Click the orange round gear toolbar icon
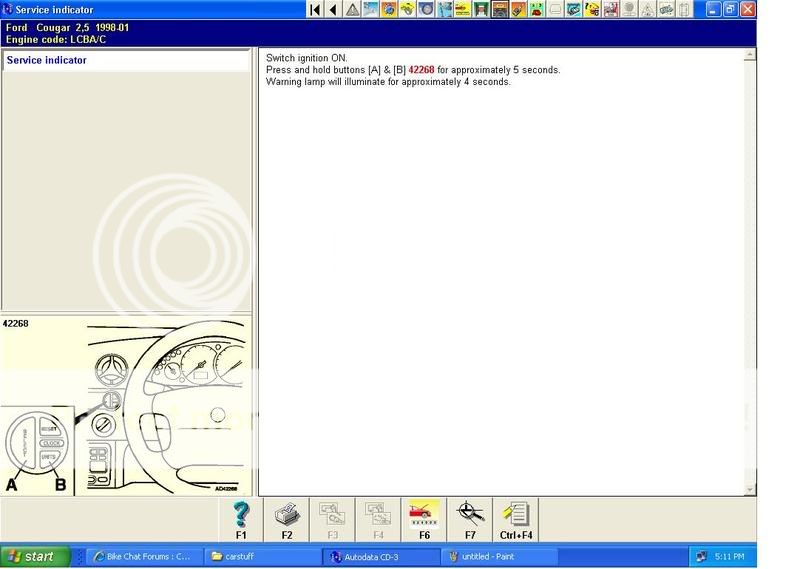800x569 pixels. click(x=389, y=9)
